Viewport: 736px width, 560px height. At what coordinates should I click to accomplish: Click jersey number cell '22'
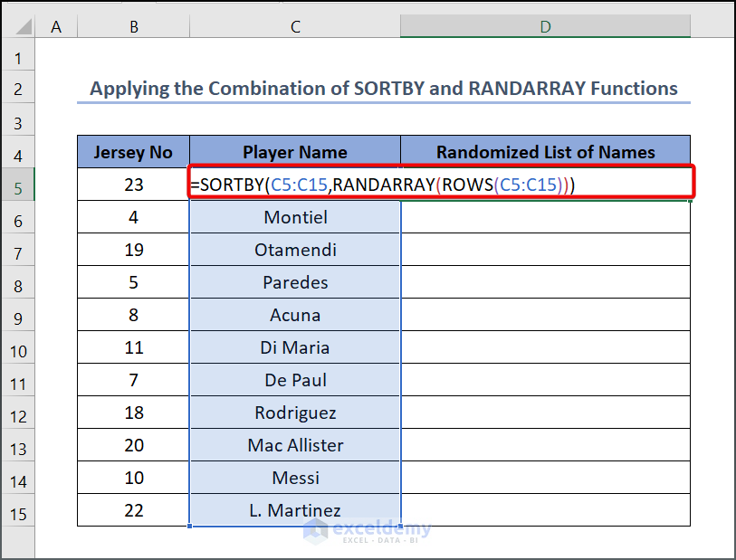[x=134, y=510]
